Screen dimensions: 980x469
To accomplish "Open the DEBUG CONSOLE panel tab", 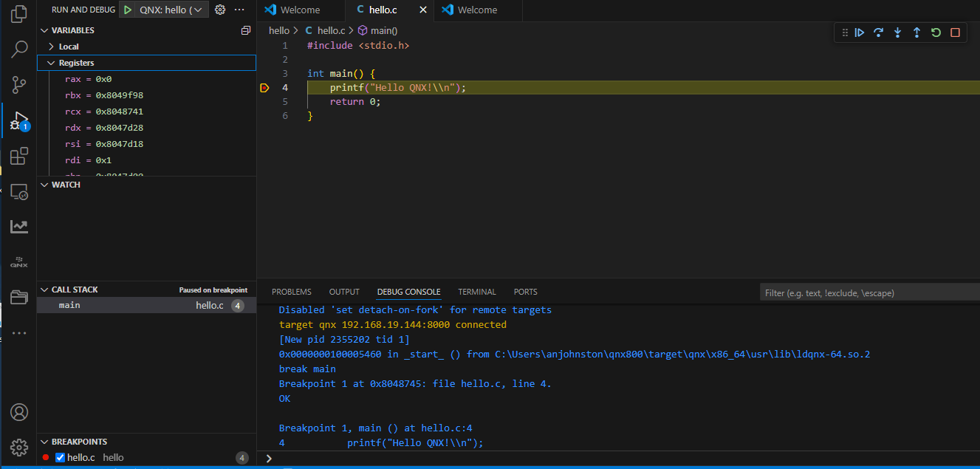I will pyautogui.click(x=408, y=292).
